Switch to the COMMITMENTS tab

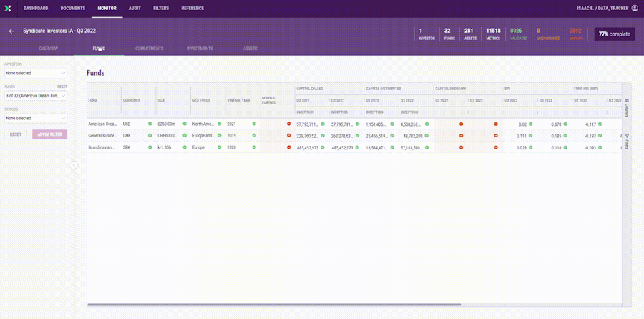tap(150, 49)
